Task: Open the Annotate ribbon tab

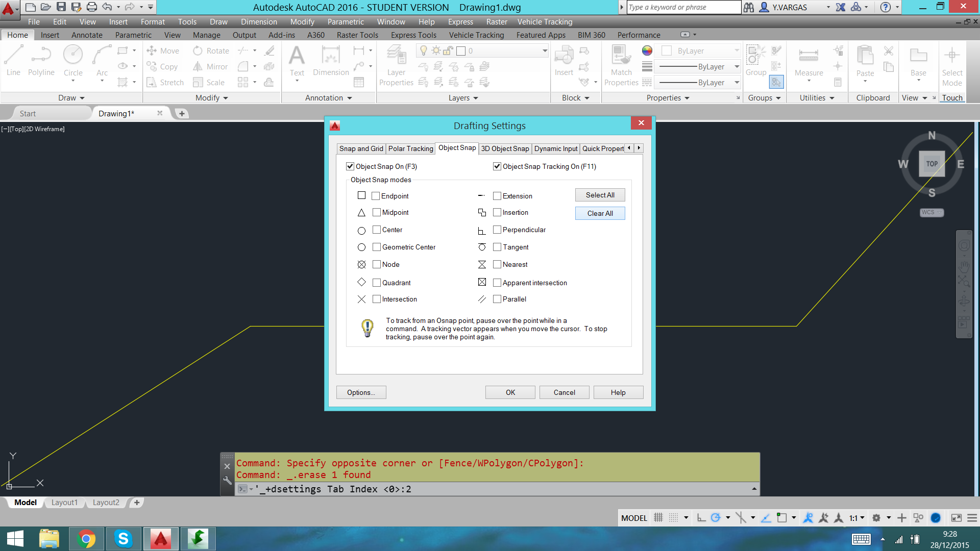Action: coord(87,35)
